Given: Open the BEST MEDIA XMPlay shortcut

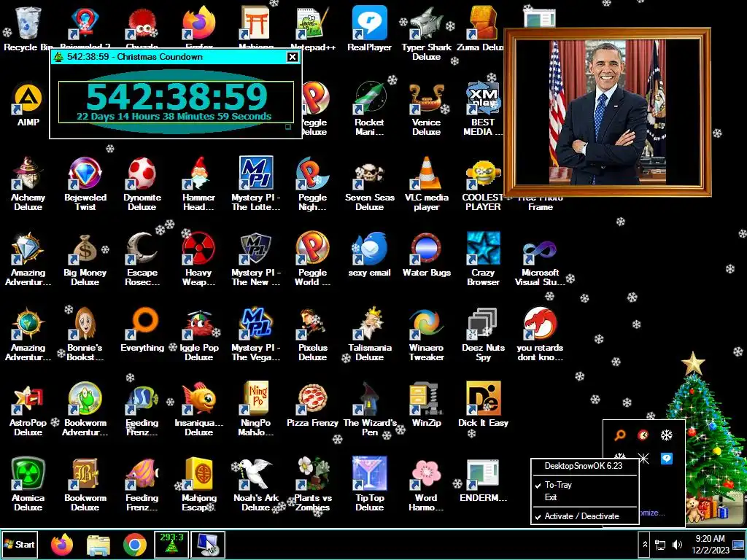Looking at the screenshot, I should 483,109.
